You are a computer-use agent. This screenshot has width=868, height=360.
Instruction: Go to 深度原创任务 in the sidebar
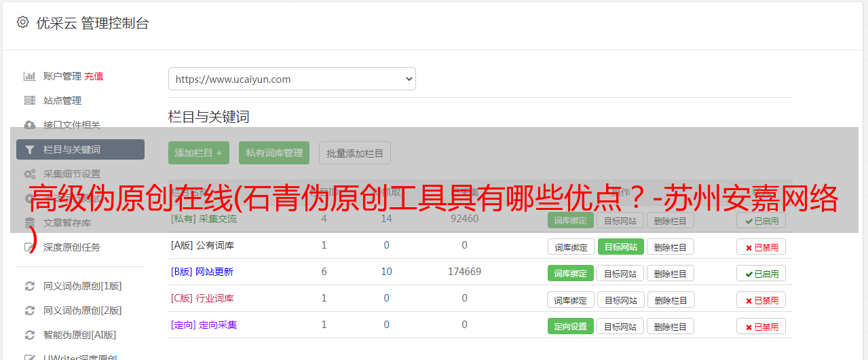coord(72,247)
